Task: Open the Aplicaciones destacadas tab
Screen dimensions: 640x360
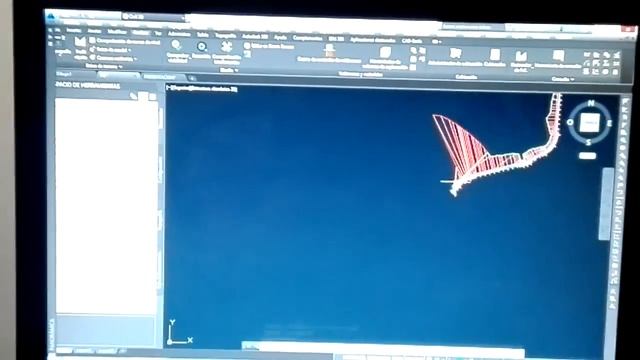Action: pos(373,40)
